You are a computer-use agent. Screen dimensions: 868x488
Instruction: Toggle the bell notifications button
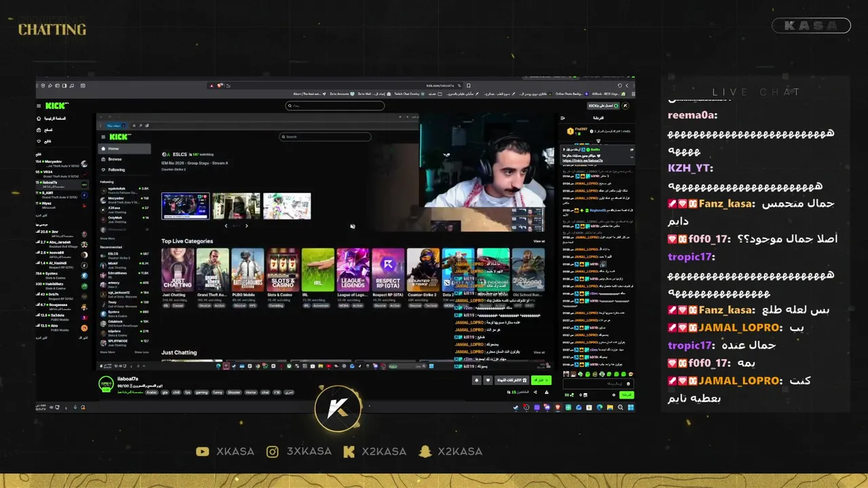[x=477, y=380]
